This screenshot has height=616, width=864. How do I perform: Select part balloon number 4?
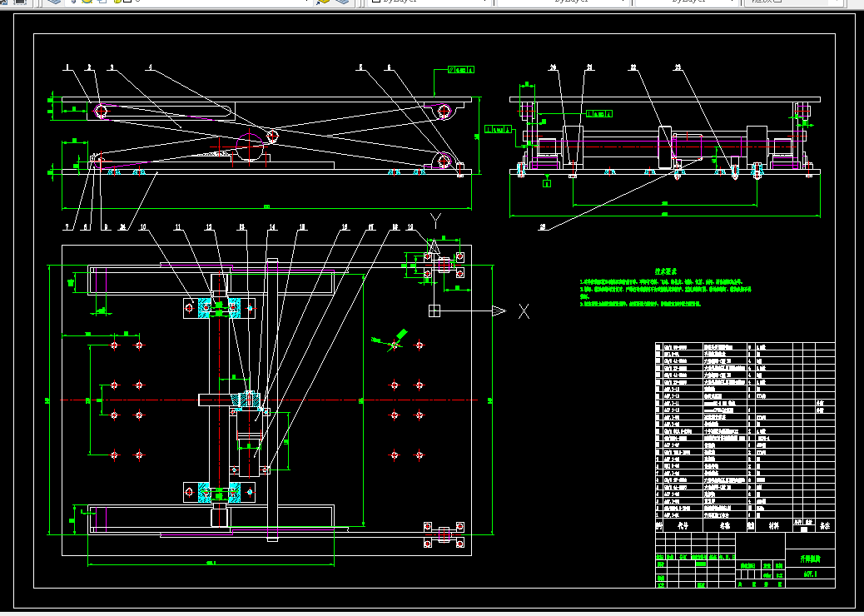[150, 67]
